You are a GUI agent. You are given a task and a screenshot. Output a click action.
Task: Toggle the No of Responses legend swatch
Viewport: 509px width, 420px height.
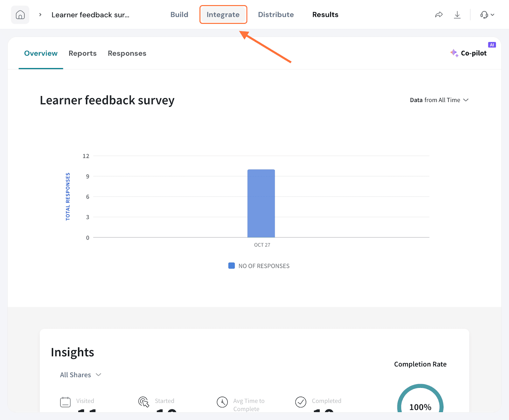coord(232,266)
